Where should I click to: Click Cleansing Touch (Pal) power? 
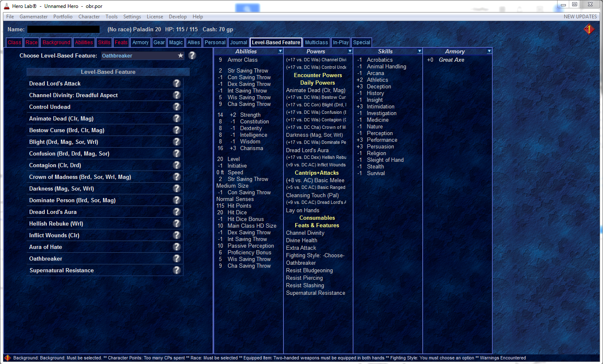[x=312, y=195]
